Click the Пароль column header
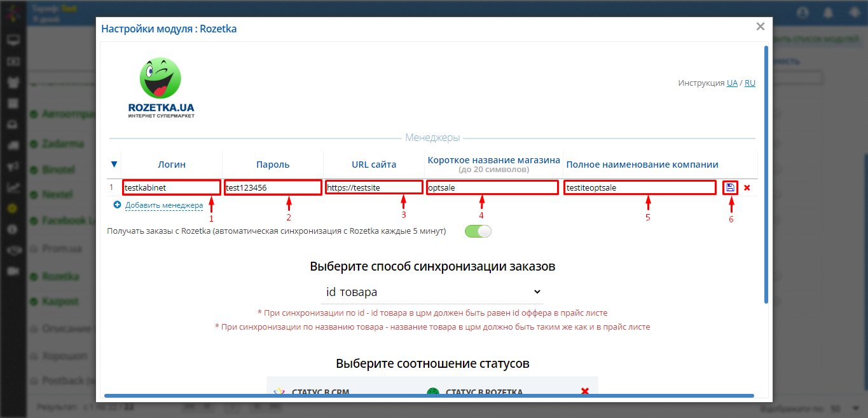The width and height of the screenshot is (868, 418). click(273, 165)
